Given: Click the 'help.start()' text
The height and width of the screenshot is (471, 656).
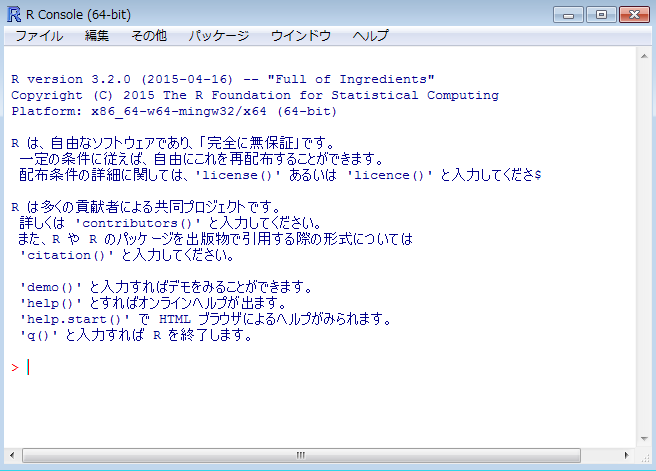Looking at the screenshot, I should tap(74, 319).
